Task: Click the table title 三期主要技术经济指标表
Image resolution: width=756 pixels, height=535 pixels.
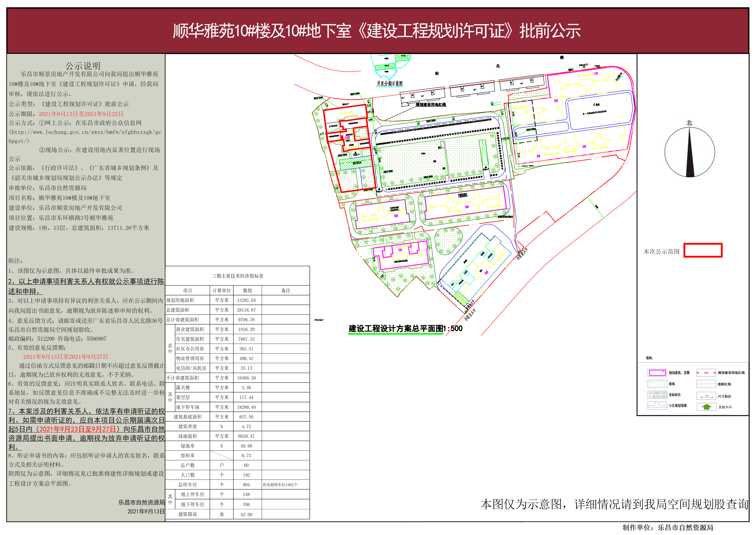Action: (237, 276)
